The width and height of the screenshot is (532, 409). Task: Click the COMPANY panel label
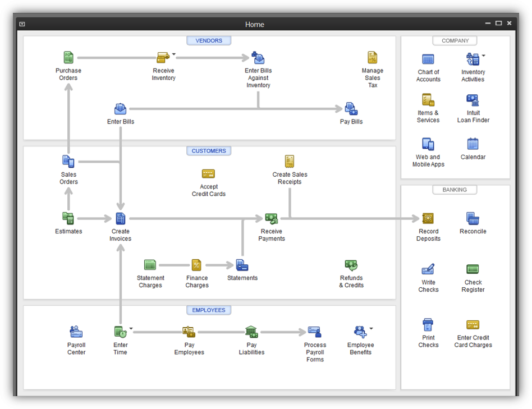coord(455,40)
